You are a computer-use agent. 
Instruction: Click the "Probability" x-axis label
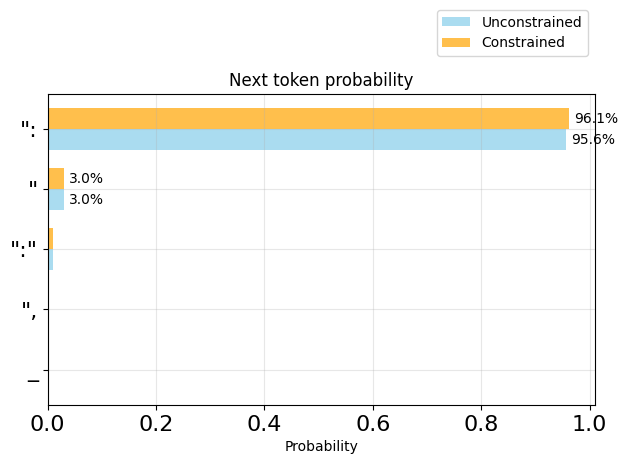[321, 447]
